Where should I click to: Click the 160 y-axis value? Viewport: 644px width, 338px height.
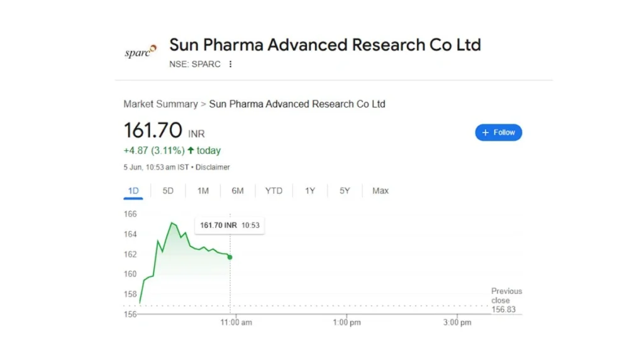(130, 274)
